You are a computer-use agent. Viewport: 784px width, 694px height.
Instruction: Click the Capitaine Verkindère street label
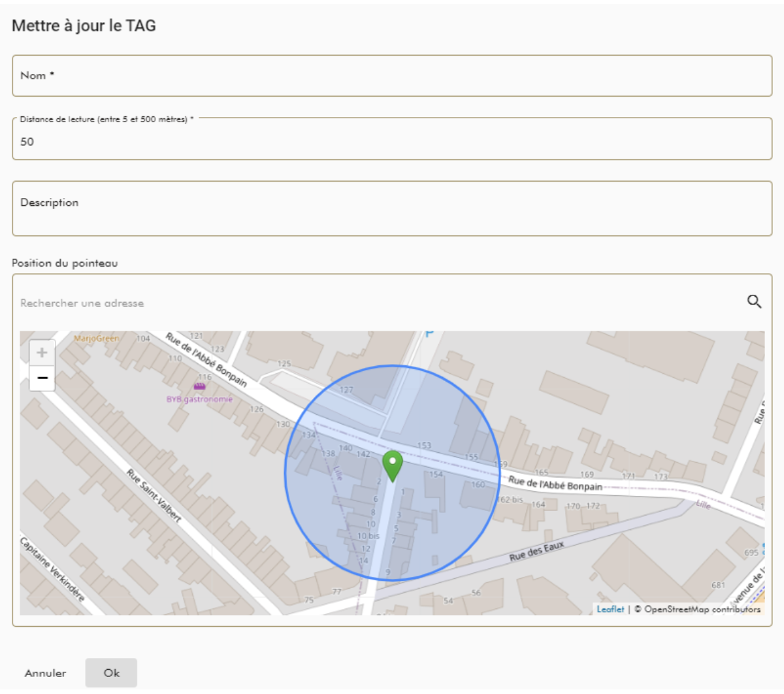coord(52,570)
